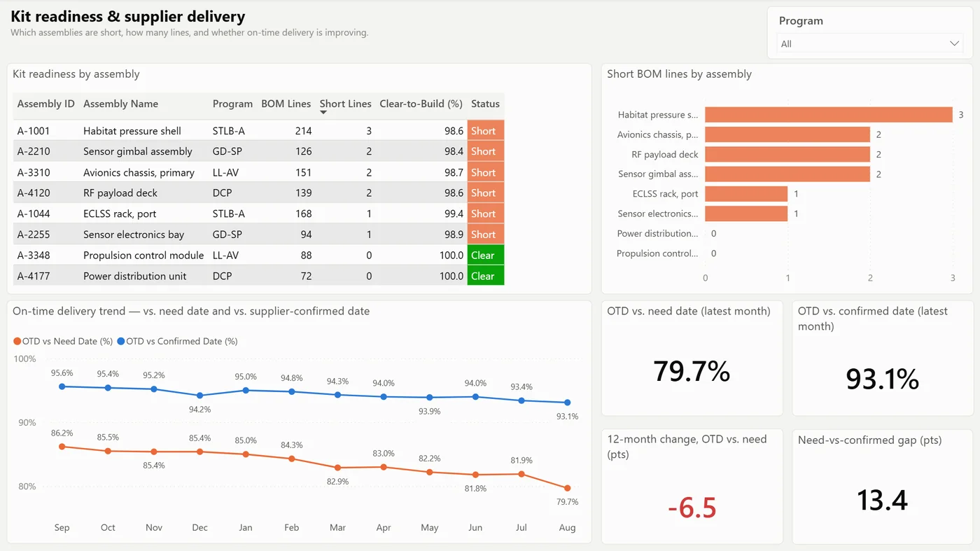Click ECLSS rack, port in the table

pyautogui.click(x=120, y=214)
